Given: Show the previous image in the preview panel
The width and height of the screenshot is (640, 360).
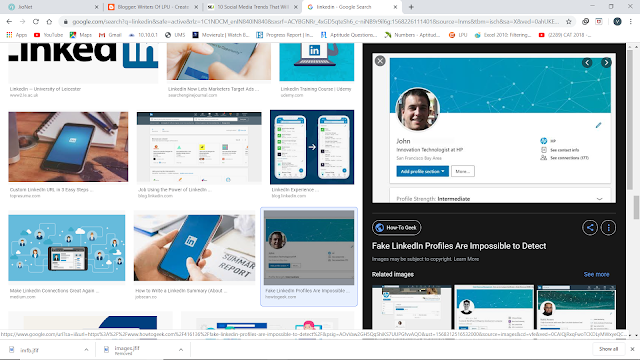Looking at the screenshot, I should tap(587, 62).
